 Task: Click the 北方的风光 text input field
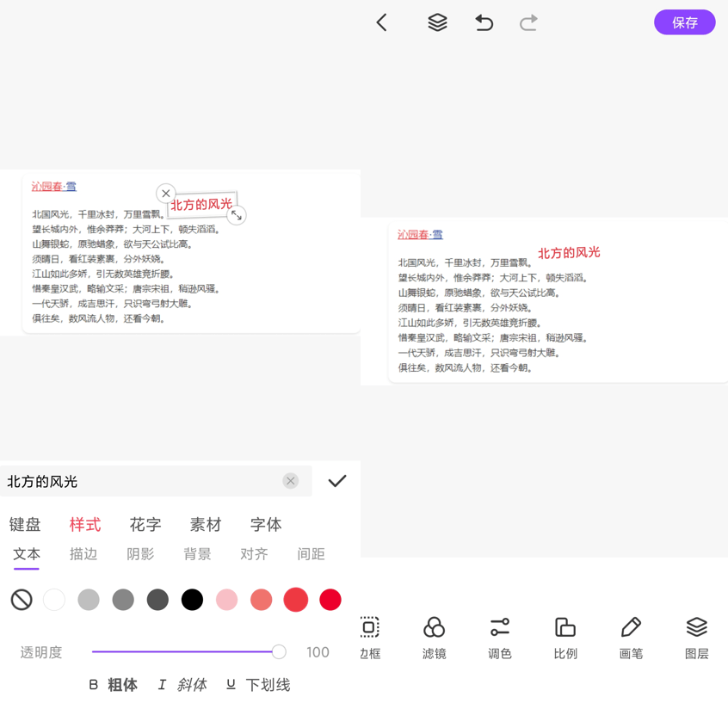click(x=156, y=481)
